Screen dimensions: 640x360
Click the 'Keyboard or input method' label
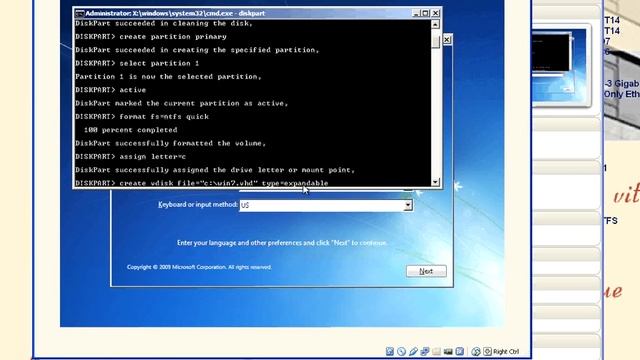point(198,204)
